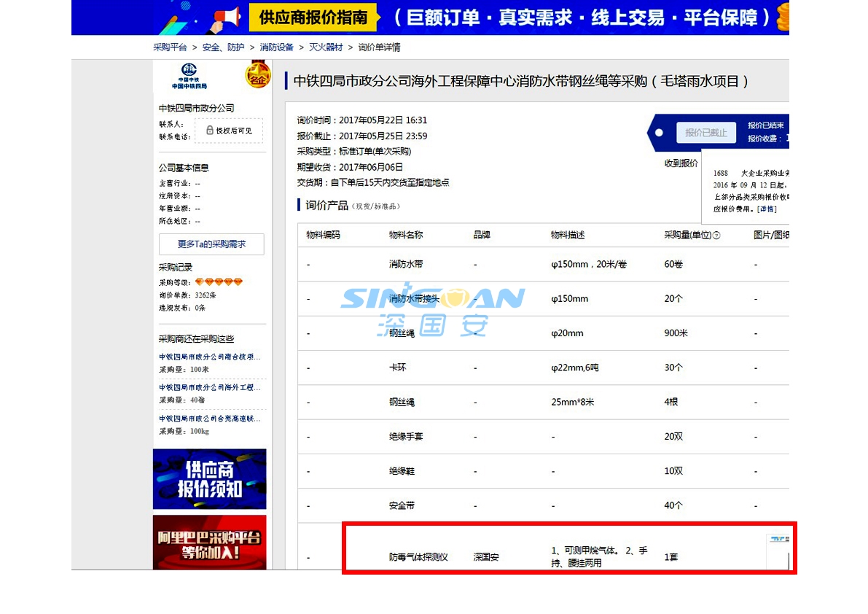Image resolution: width=868 pixels, height=614 pixels.
Task: Click the 供应商报价须知 sidebar banner
Action: tap(210, 479)
